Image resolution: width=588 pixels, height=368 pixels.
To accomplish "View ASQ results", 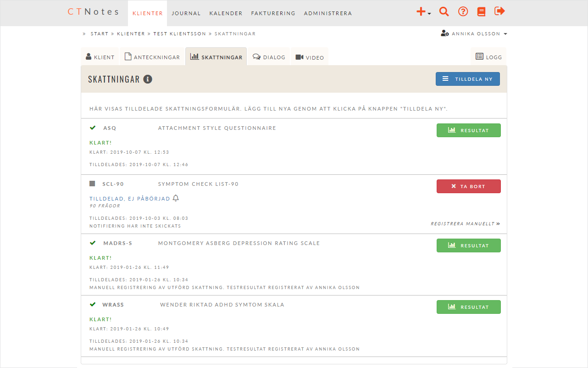I will click(x=469, y=130).
